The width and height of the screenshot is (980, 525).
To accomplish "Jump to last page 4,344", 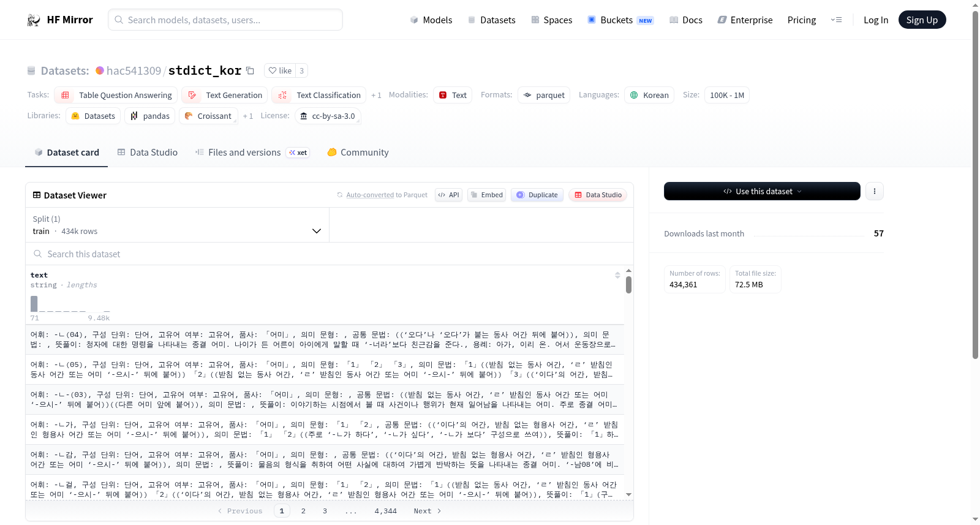I will coord(385,511).
